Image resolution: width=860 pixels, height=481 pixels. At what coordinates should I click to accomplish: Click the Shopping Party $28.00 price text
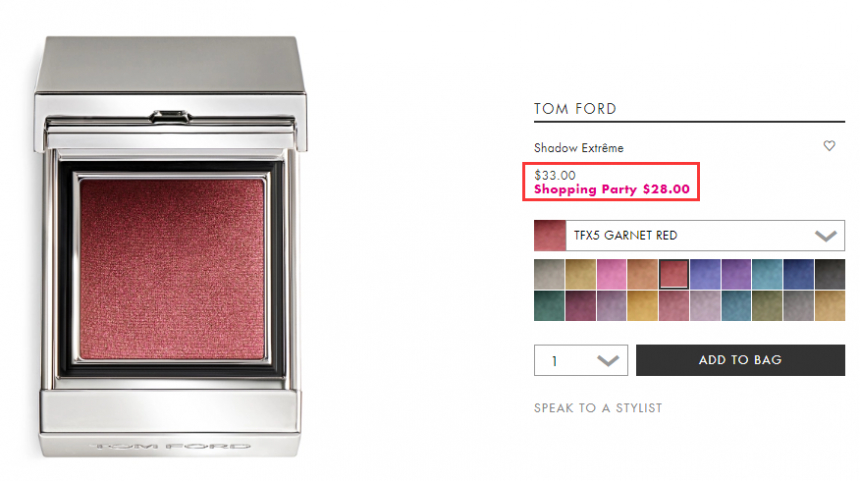pos(612,189)
